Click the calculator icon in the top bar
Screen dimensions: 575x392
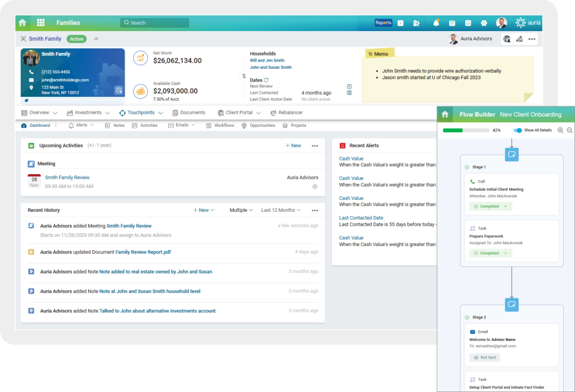(468, 23)
